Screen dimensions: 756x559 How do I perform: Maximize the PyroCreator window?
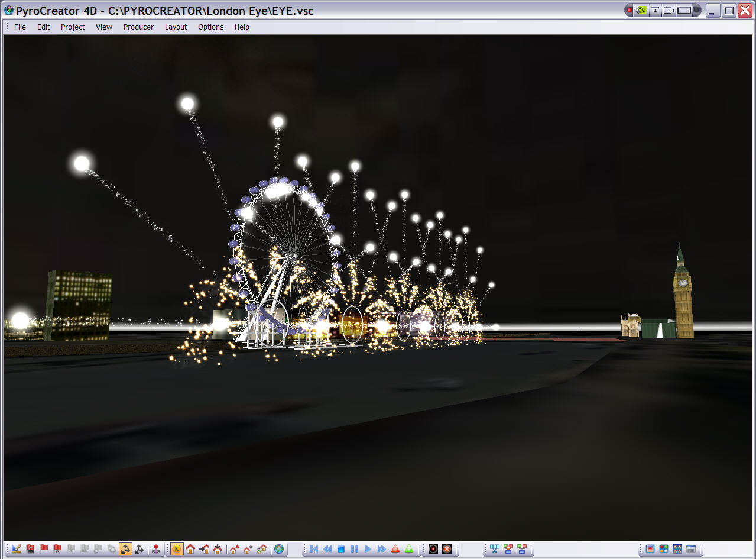(729, 10)
